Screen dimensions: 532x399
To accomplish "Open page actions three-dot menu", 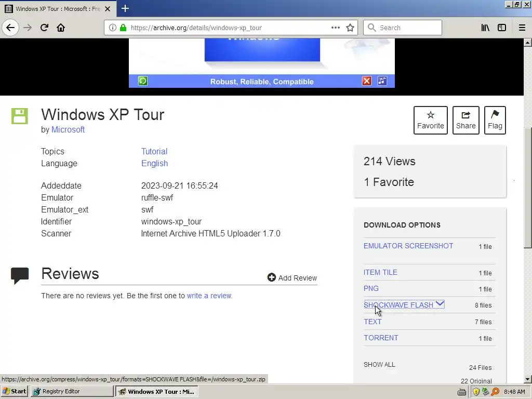I will [x=336, y=28].
